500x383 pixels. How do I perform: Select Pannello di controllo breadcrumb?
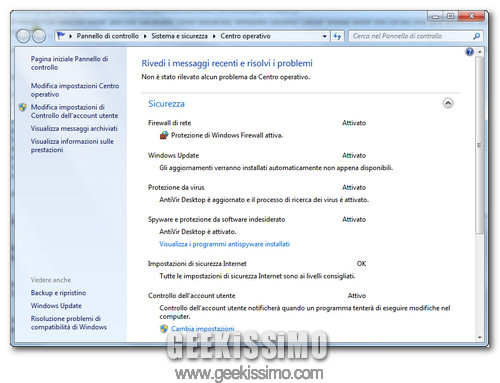coord(108,36)
